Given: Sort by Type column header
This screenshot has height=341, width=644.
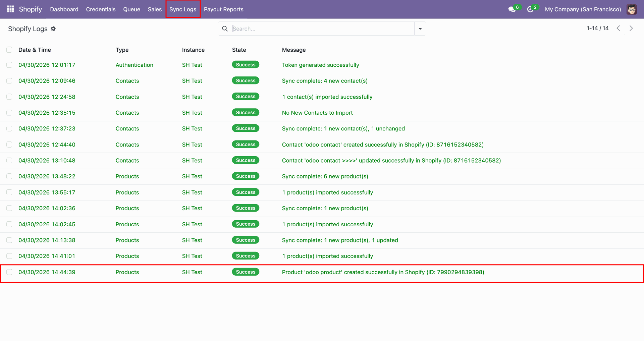Looking at the screenshot, I should click(122, 50).
